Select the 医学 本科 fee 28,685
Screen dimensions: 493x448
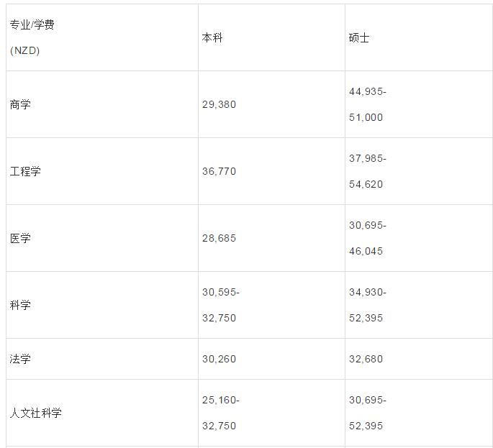[219, 238]
